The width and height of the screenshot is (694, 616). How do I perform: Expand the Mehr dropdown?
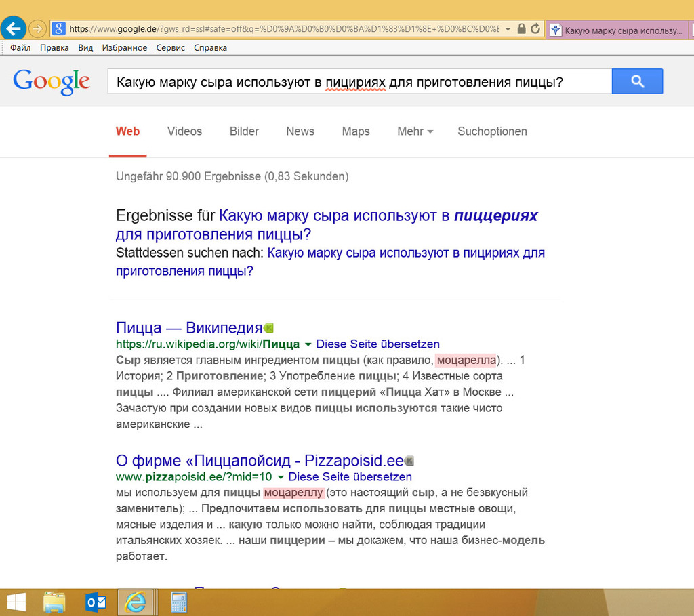(x=415, y=131)
